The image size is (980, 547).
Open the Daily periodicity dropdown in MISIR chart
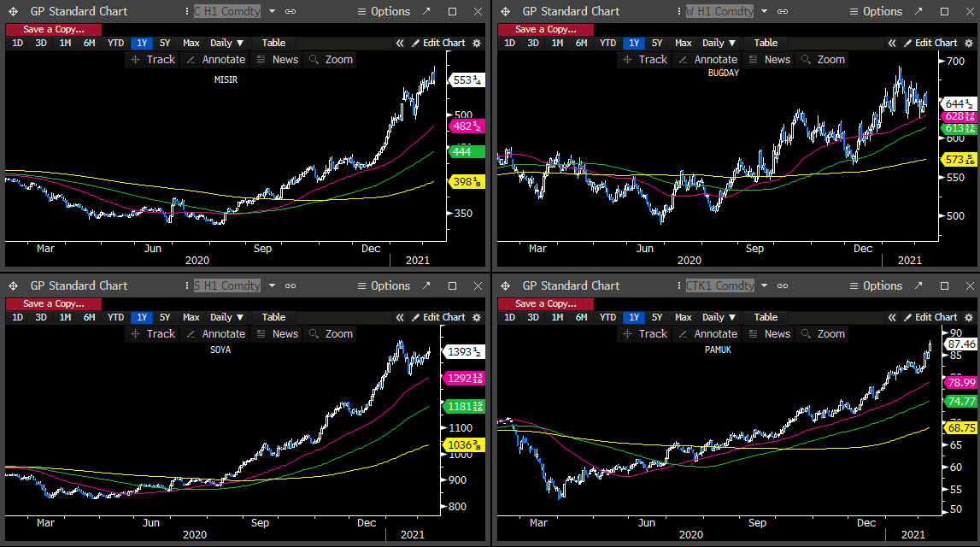click(x=227, y=43)
